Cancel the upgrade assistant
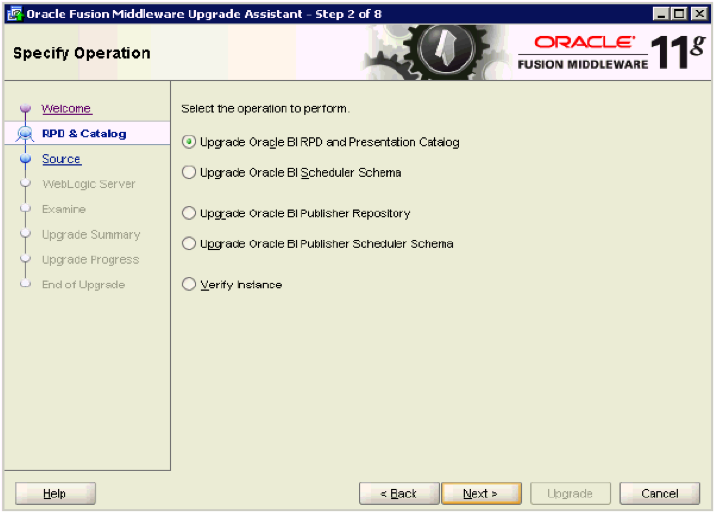This screenshot has height=513, width=714. tap(659, 493)
